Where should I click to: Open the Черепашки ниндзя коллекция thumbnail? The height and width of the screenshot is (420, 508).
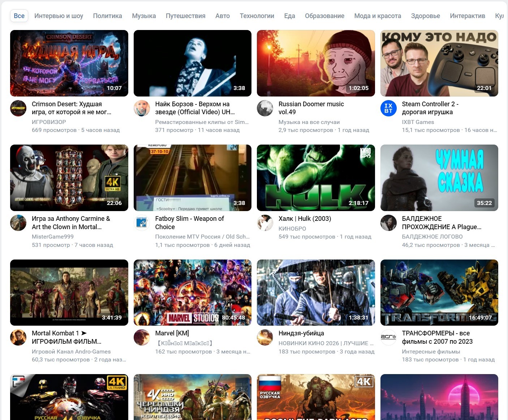point(193,397)
